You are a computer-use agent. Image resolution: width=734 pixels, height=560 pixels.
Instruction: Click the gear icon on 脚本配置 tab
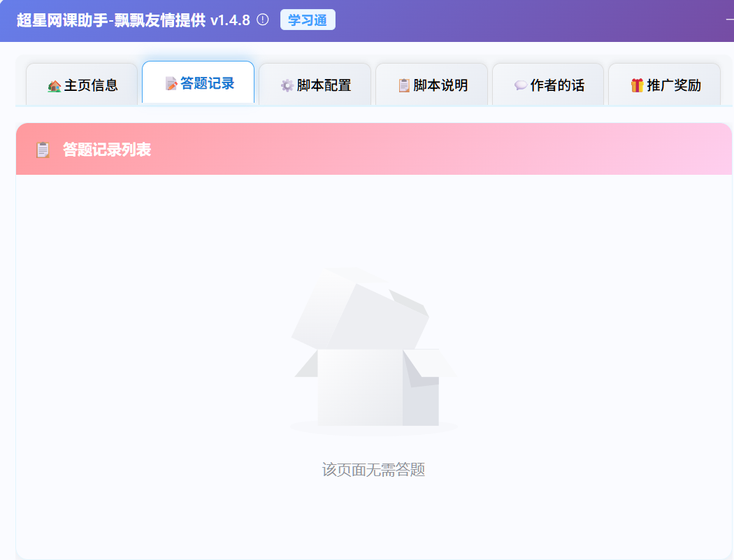[288, 84]
